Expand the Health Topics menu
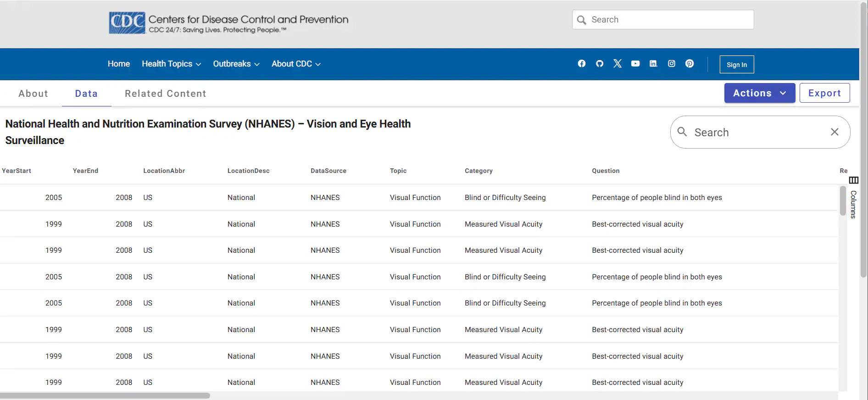This screenshot has height=400, width=868. tap(171, 64)
